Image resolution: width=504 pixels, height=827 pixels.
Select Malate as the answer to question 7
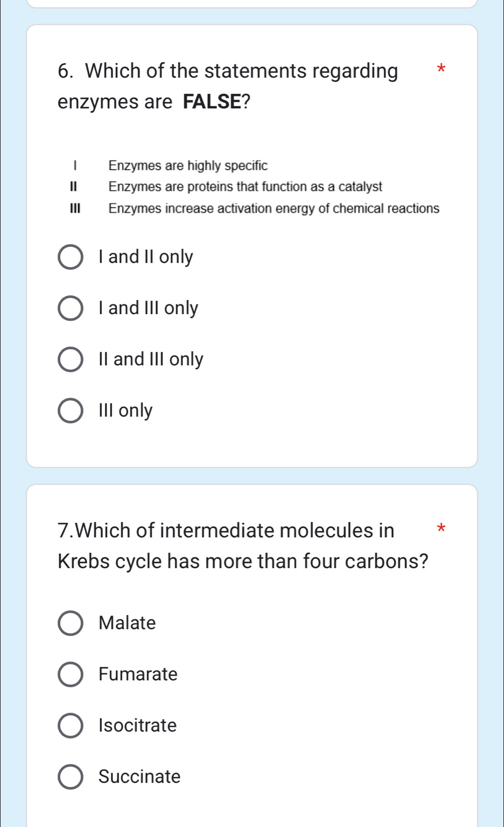pyautogui.click(x=70, y=623)
